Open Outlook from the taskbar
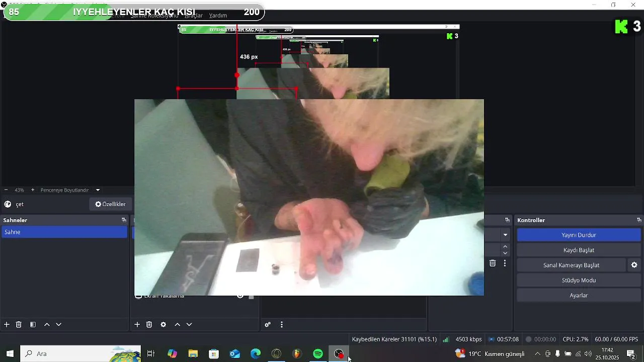 click(x=235, y=354)
